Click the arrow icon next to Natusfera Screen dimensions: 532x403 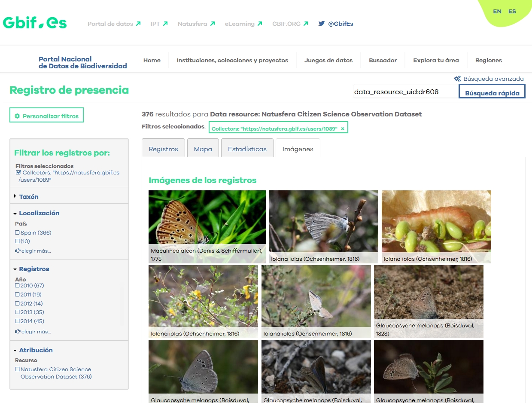(212, 24)
